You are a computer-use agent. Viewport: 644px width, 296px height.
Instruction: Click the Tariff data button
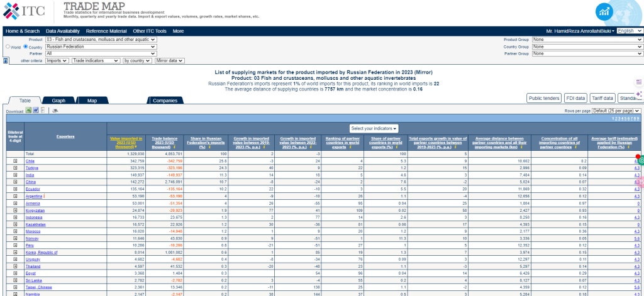point(602,98)
